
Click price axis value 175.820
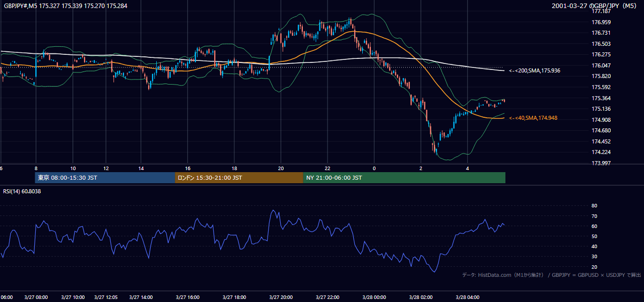pyautogui.click(x=601, y=76)
